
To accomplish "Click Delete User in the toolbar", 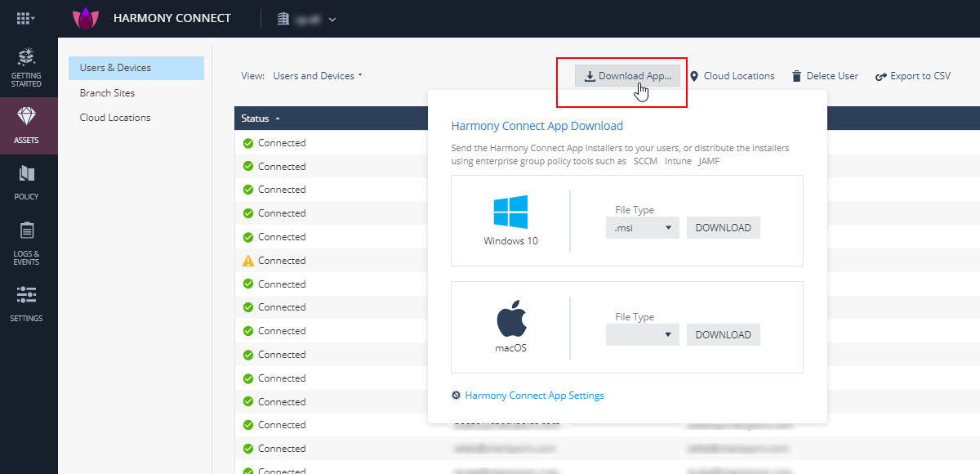I will point(825,76).
